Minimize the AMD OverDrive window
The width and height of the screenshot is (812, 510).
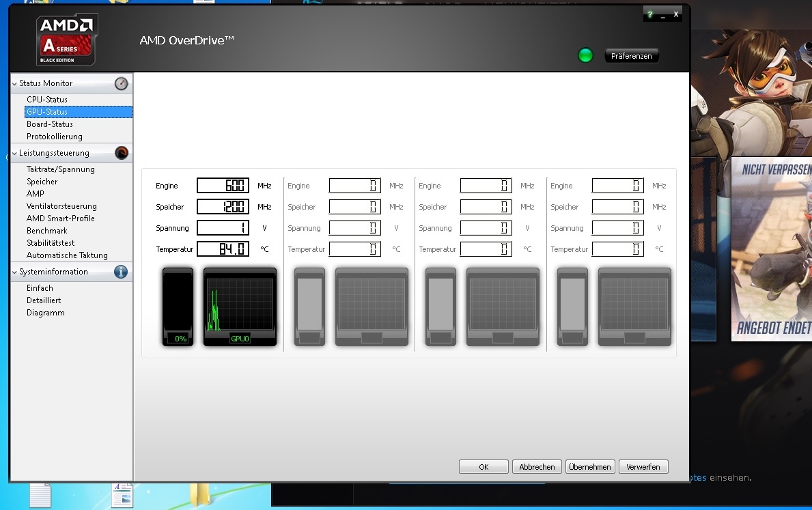click(x=663, y=16)
